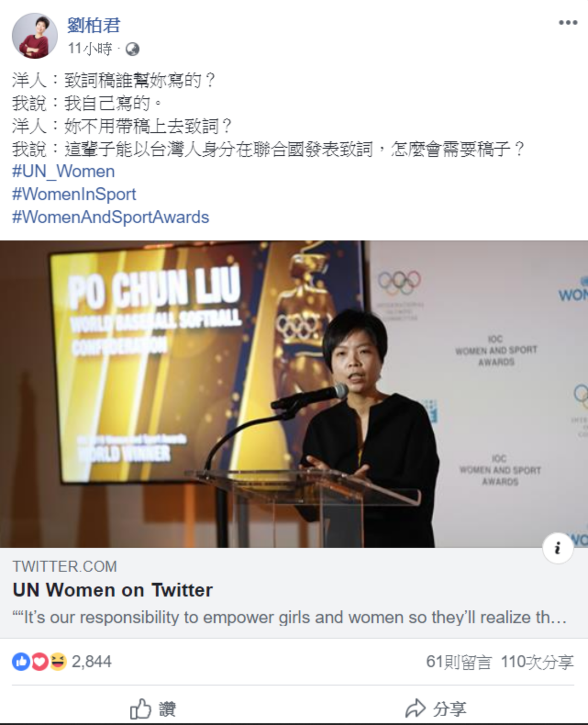Show the 61則留言 comments
Image resolution: width=588 pixels, height=725 pixels.
click(459, 662)
